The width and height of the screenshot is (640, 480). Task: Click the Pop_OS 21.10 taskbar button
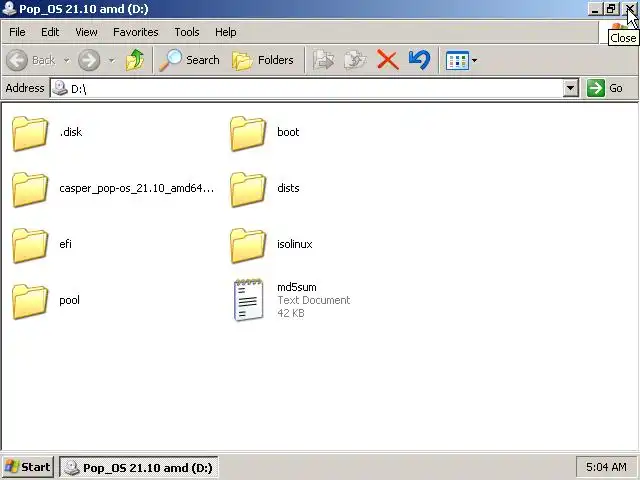[139, 467]
